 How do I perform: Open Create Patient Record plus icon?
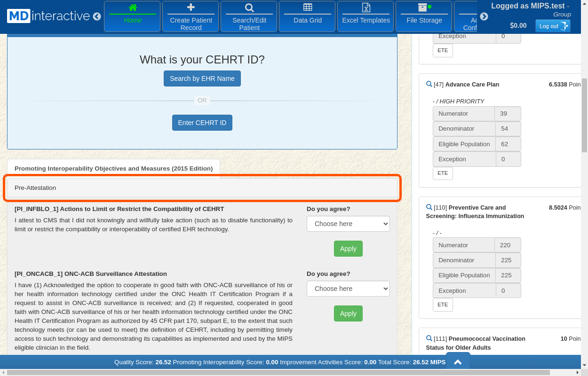tap(191, 8)
